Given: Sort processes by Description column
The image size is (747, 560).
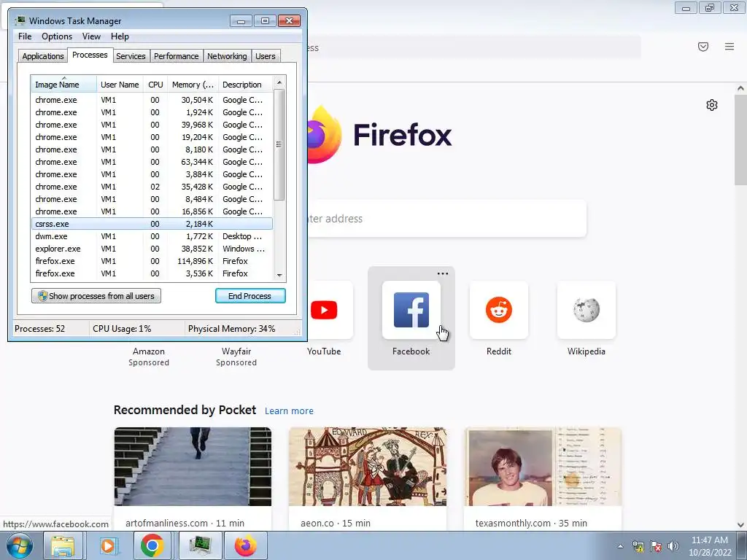Looking at the screenshot, I should point(245,85).
